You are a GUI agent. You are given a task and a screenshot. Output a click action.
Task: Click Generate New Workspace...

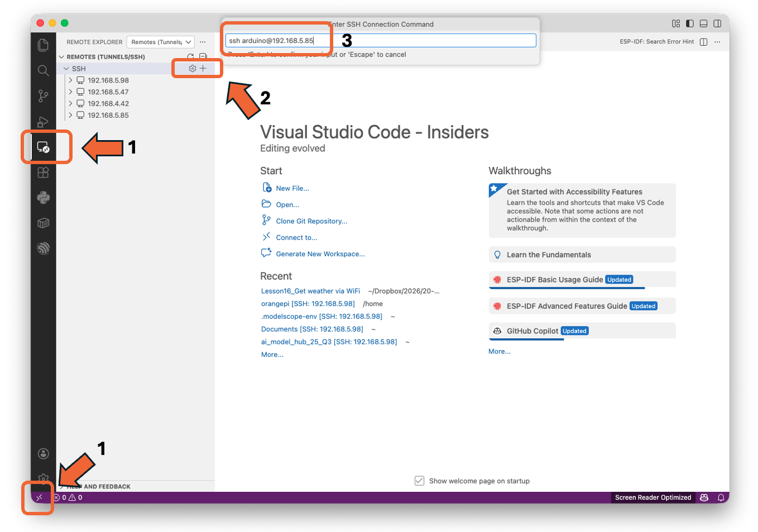coord(320,253)
